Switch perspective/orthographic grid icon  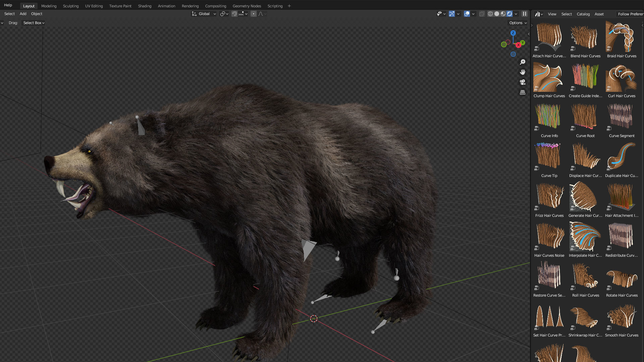(x=523, y=92)
